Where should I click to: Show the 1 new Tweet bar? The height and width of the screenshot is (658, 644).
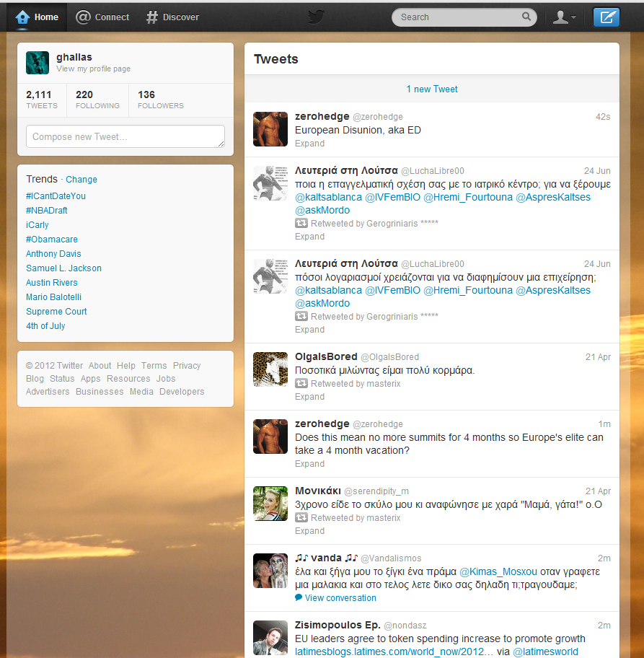tap(432, 89)
